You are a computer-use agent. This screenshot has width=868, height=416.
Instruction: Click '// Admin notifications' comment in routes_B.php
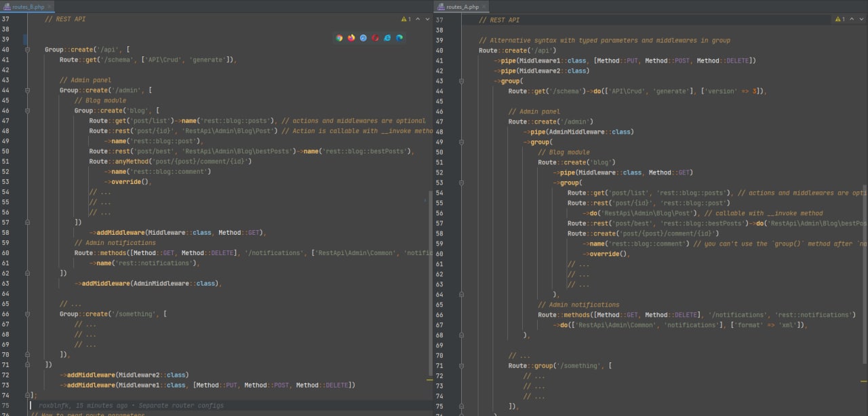click(115, 243)
